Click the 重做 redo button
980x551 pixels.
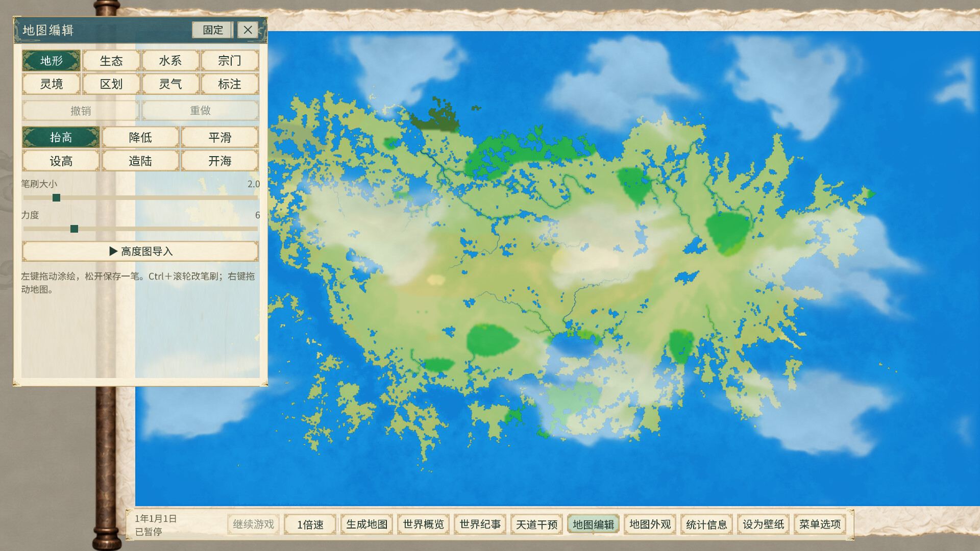coord(200,111)
